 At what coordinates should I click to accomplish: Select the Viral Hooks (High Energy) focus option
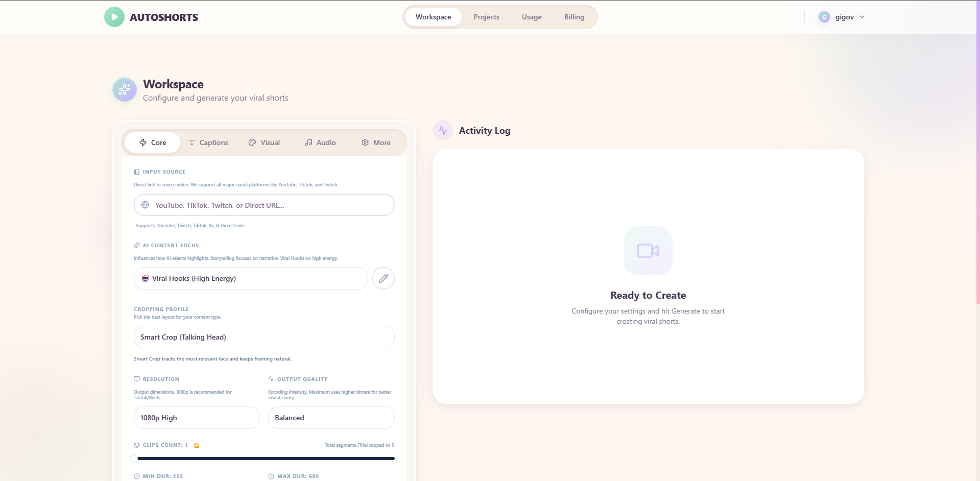click(250, 278)
